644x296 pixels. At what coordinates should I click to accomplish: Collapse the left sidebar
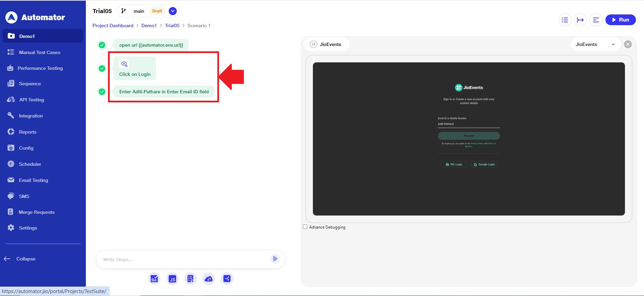click(x=20, y=259)
